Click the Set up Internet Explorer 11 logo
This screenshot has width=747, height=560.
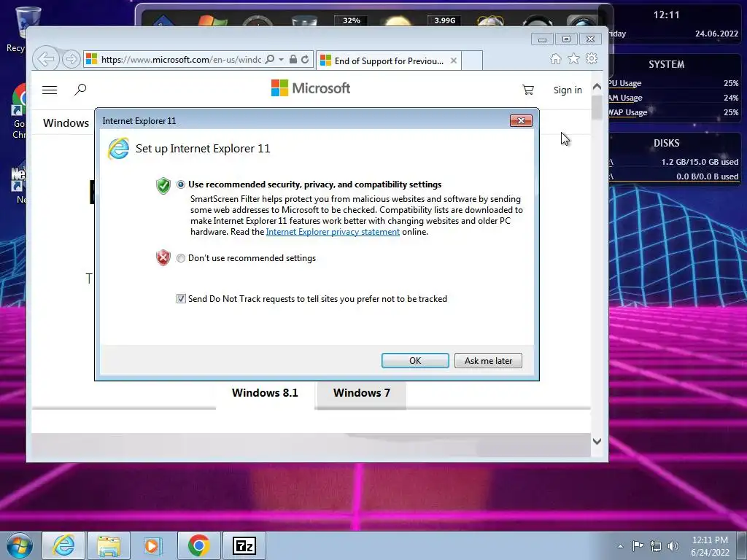[x=118, y=149]
